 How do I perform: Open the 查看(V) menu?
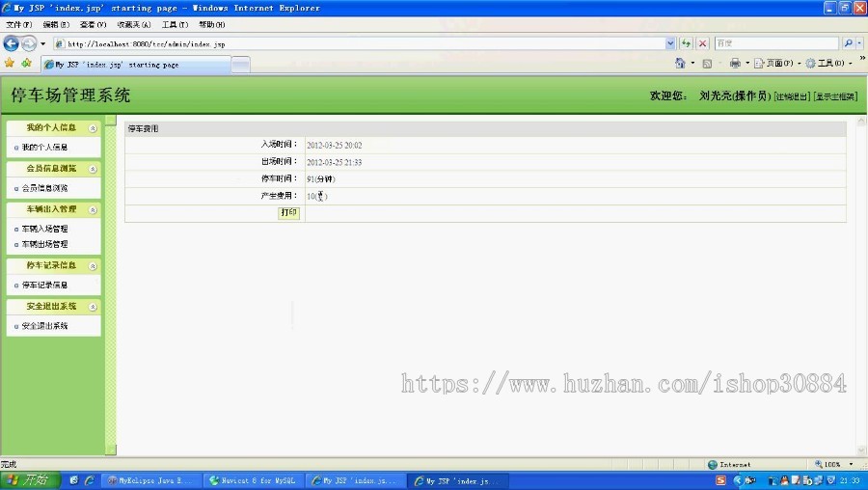click(x=93, y=24)
